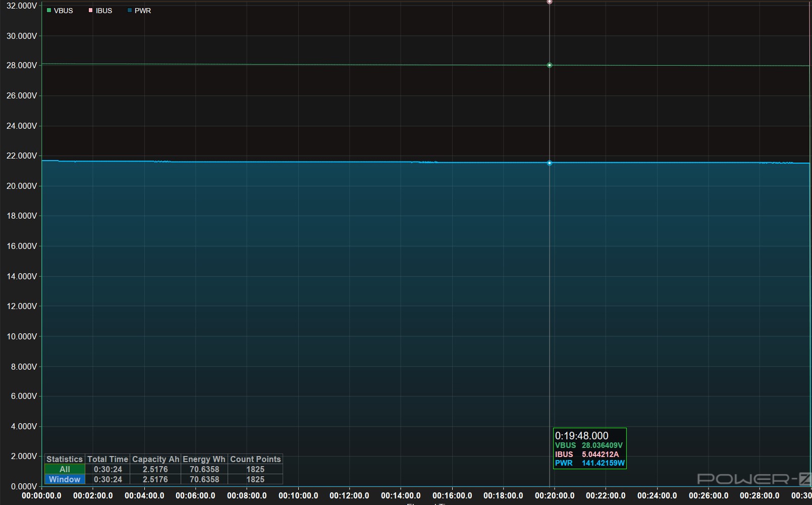Click the VBUS data point on the cursor line
The image size is (812, 505).
pos(550,65)
